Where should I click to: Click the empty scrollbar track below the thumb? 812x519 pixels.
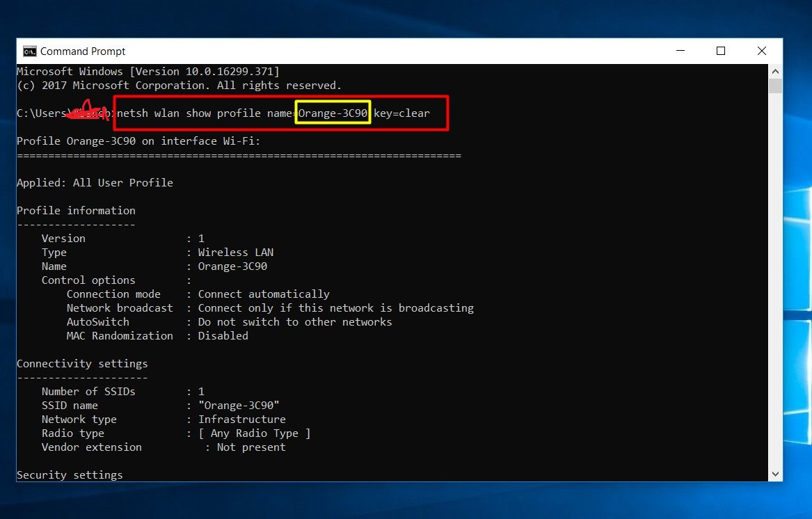point(775,278)
